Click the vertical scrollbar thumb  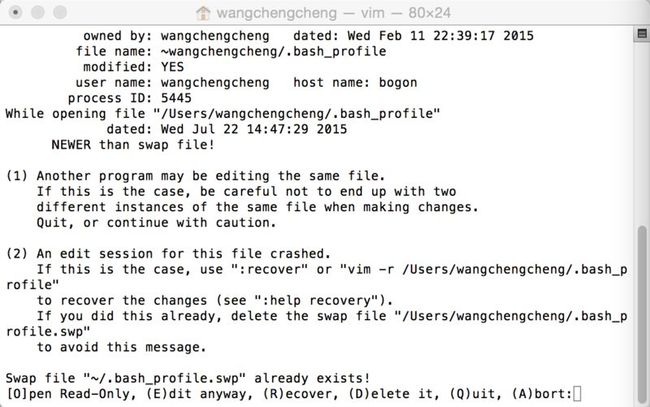(642, 314)
